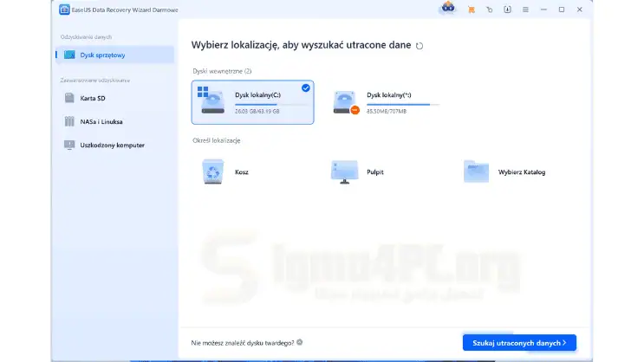Maximize the EaseUS window

pyautogui.click(x=562, y=10)
